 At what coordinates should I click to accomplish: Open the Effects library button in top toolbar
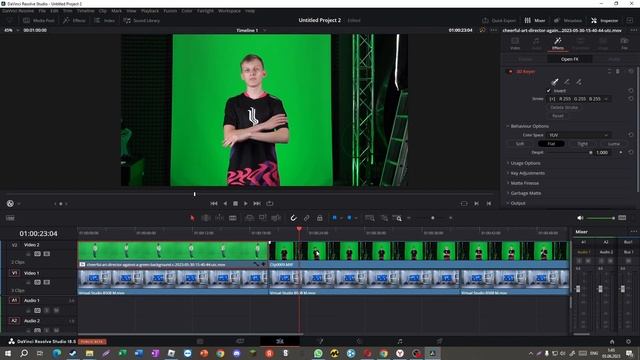[74, 20]
